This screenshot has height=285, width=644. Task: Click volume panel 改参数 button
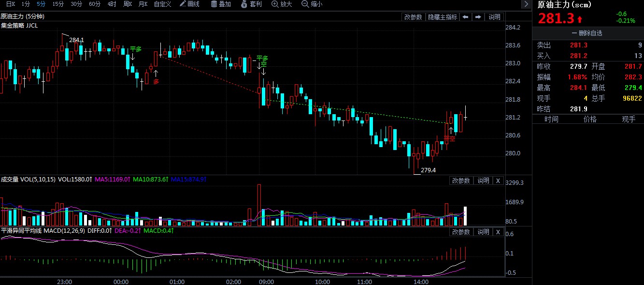[461, 180]
